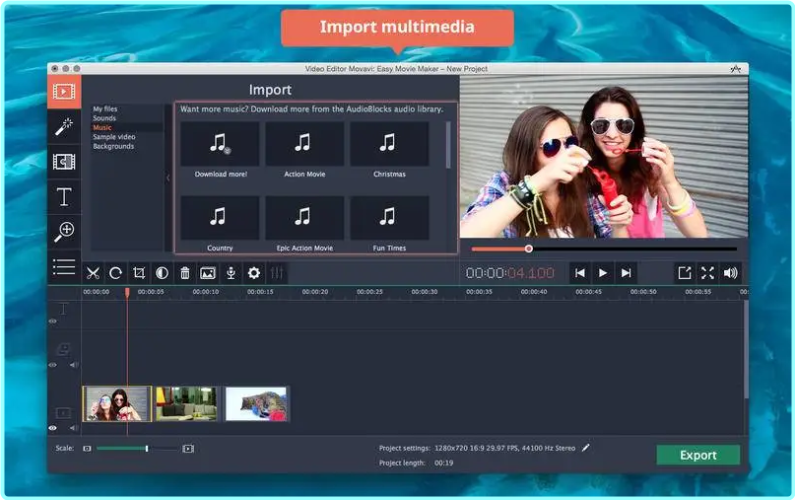Open the audio equalizer icon

click(277, 273)
